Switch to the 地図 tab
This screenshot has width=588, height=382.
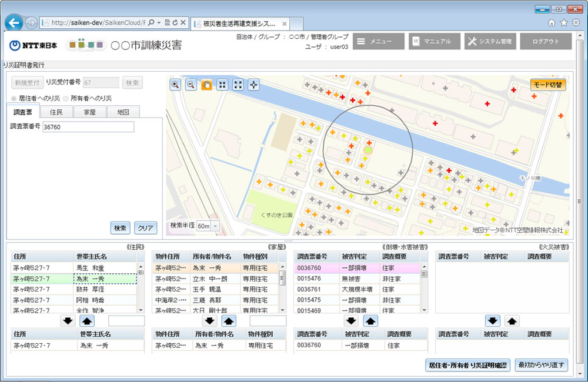pyautogui.click(x=123, y=112)
